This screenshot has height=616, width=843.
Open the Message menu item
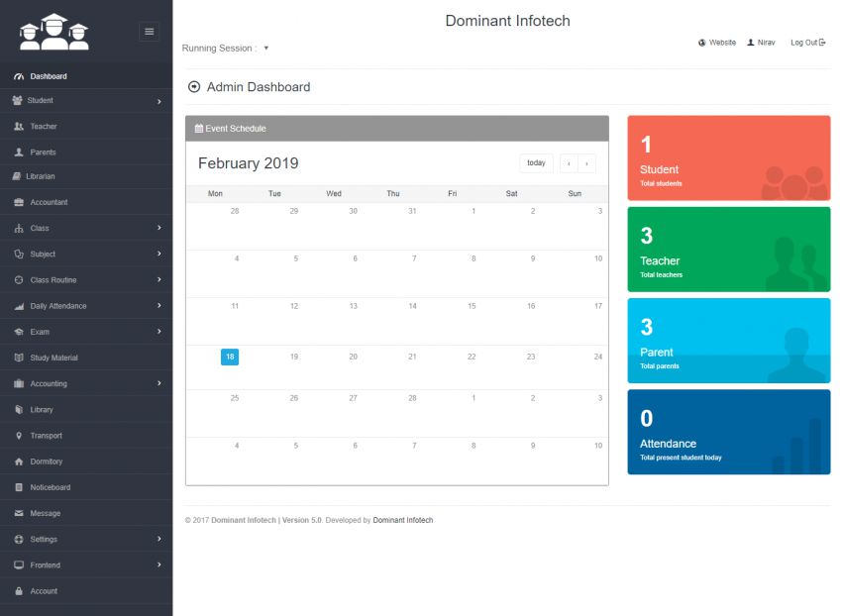click(86, 513)
